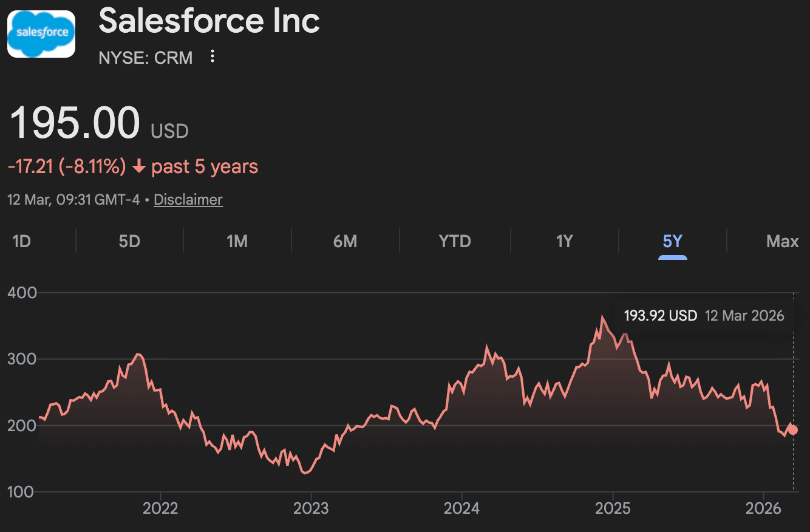Select the YTD range tab
The height and width of the screenshot is (532, 810).
point(455,242)
